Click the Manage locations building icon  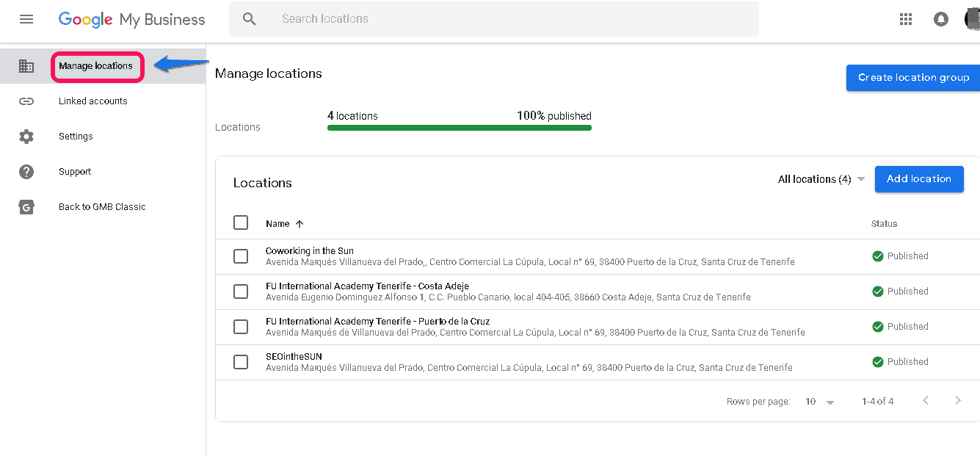pos(26,66)
